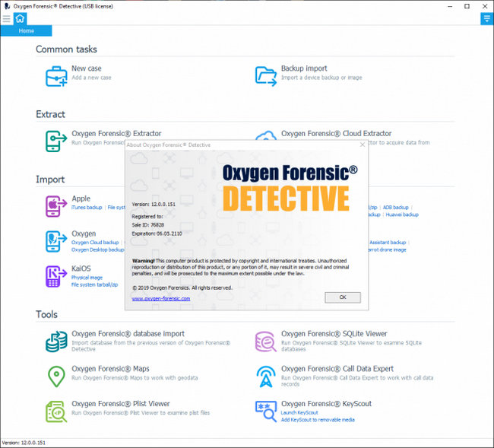Click the Maps location pin icon

tap(56, 377)
